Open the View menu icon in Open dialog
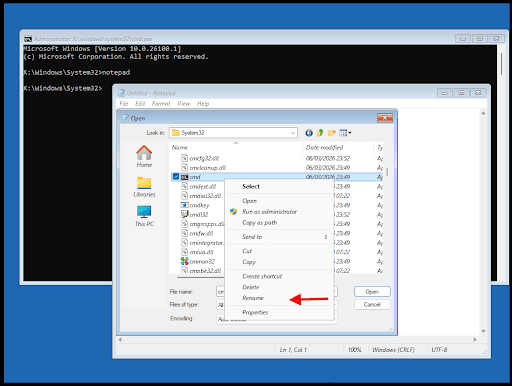This screenshot has width=512, height=386. tap(345, 133)
